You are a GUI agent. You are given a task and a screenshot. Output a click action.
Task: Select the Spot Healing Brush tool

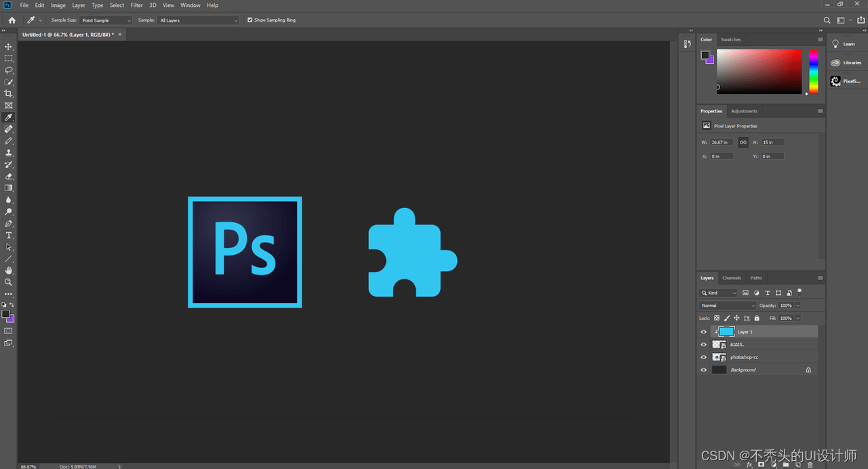tap(9, 129)
